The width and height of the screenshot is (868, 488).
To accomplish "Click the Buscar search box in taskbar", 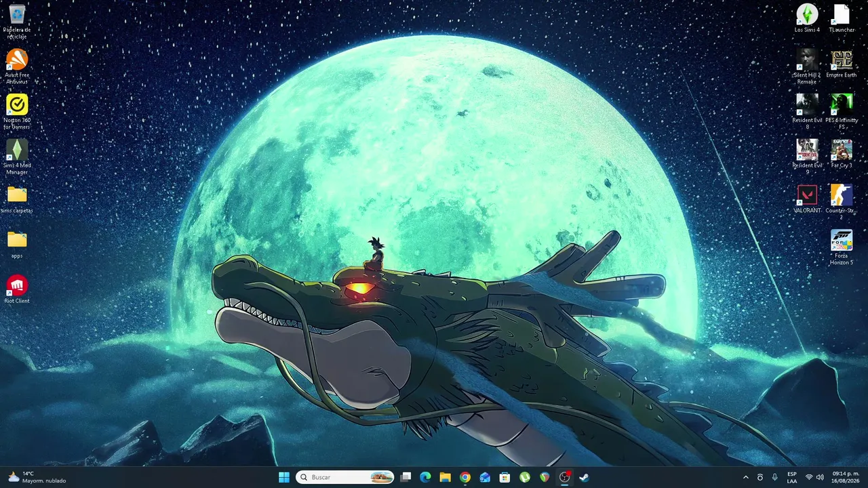I will [x=346, y=477].
